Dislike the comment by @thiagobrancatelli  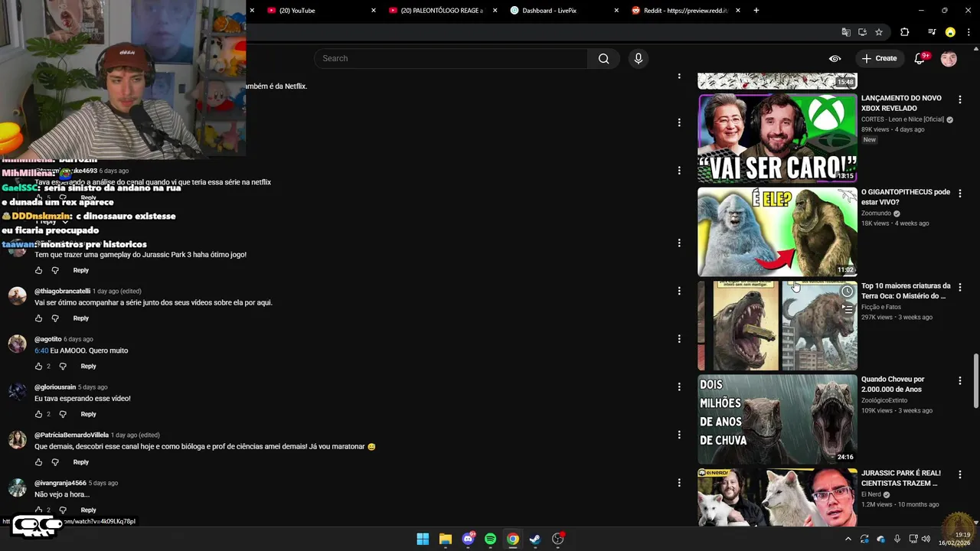click(55, 318)
